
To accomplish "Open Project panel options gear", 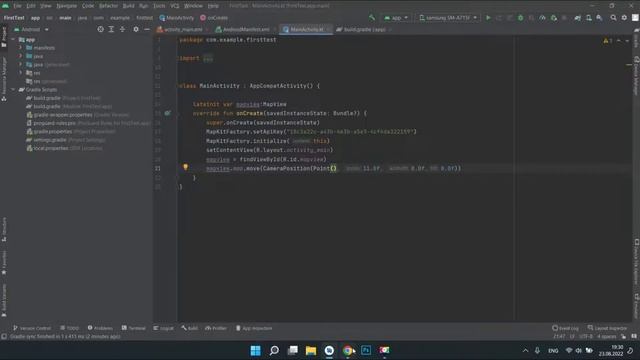I will pos(136,29).
